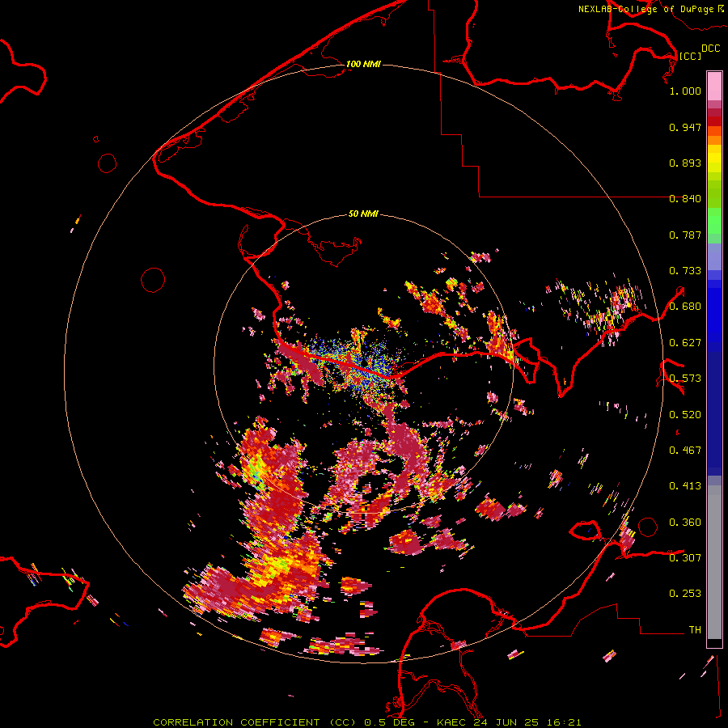Click the 0.627 legend value
728x728 pixels.
click(x=685, y=343)
